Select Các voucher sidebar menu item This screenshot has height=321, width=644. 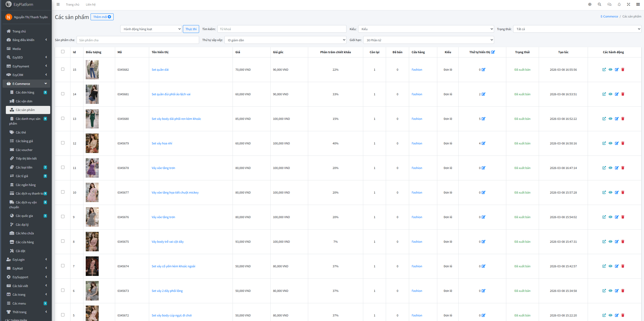pos(24,150)
